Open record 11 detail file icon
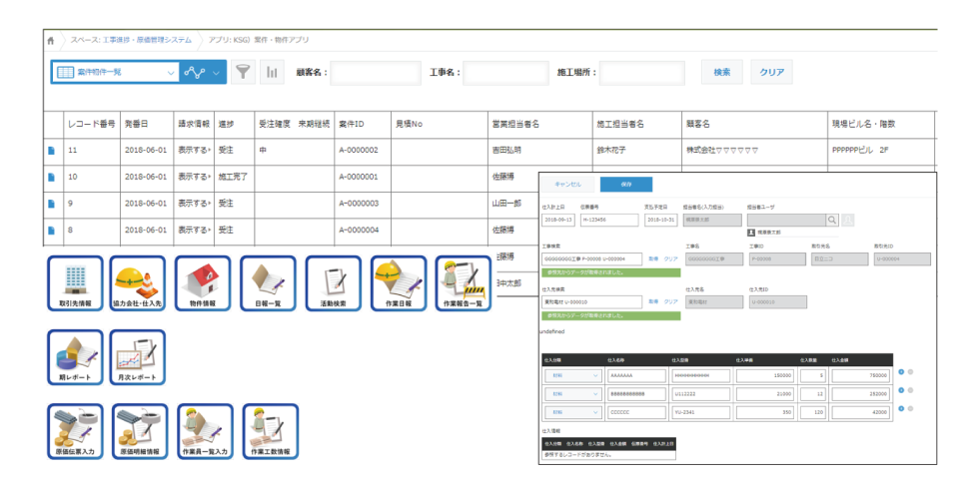This screenshot has width=980, height=493. point(52,151)
